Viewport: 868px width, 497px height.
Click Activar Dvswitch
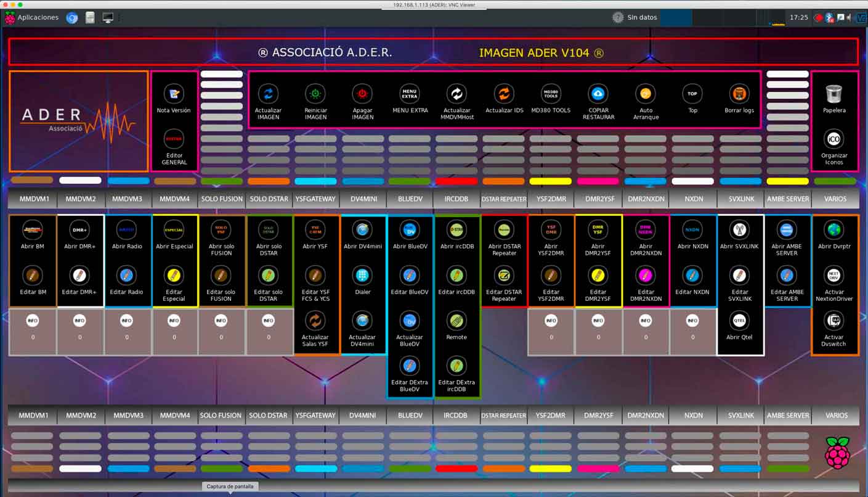(834, 321)
